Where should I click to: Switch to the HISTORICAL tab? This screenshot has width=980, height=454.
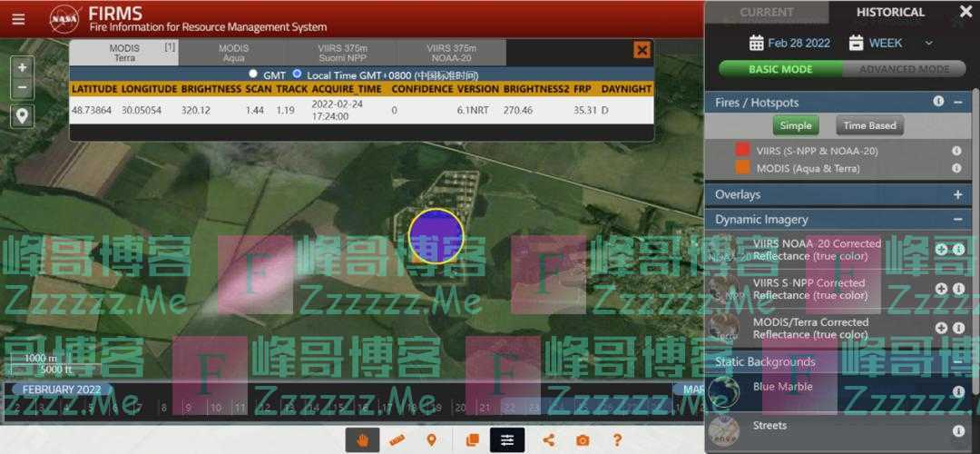point(890,13)
